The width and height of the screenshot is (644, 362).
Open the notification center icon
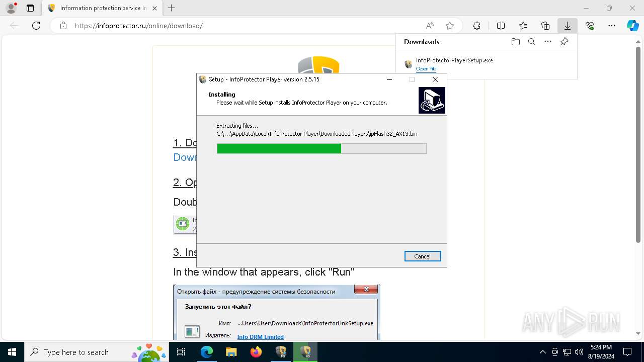point(627,352)
